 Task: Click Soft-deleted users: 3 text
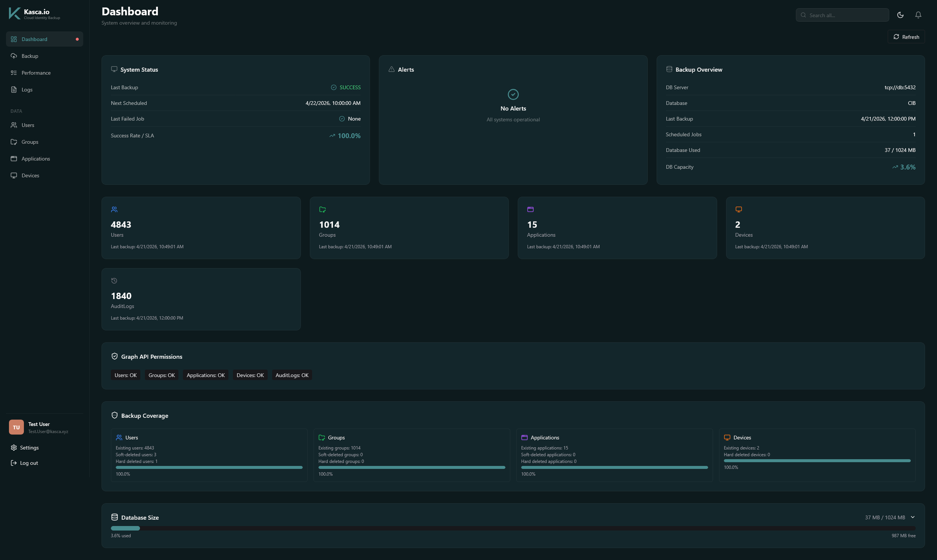point(136,455)
